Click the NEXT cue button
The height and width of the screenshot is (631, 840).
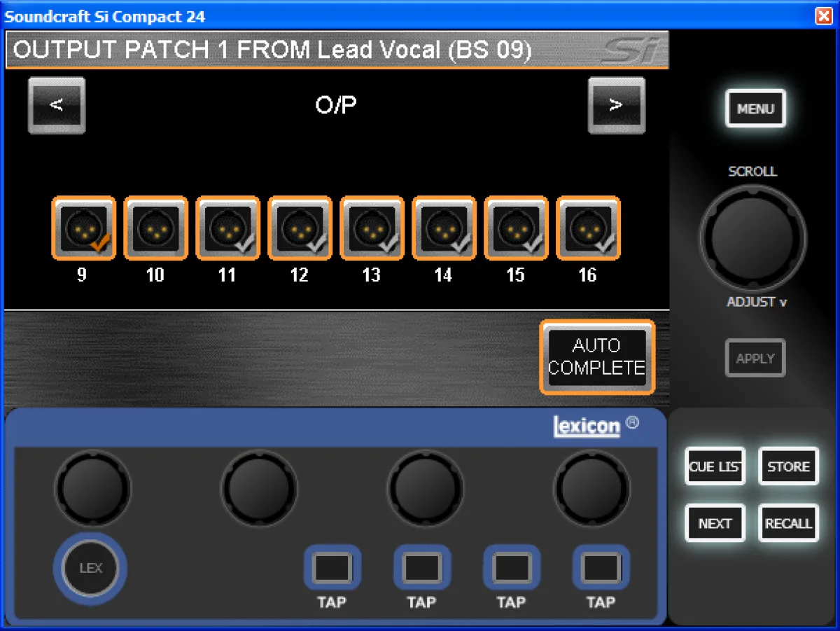715,523
